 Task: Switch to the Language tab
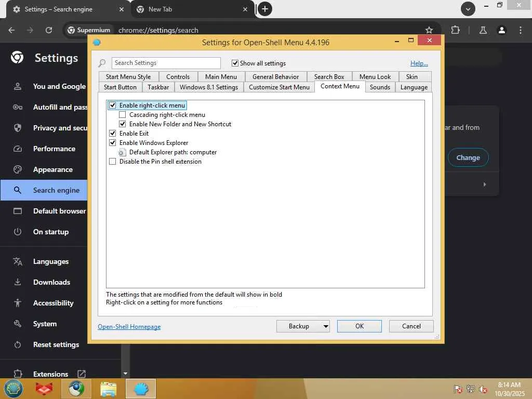(x=414, y=87)
